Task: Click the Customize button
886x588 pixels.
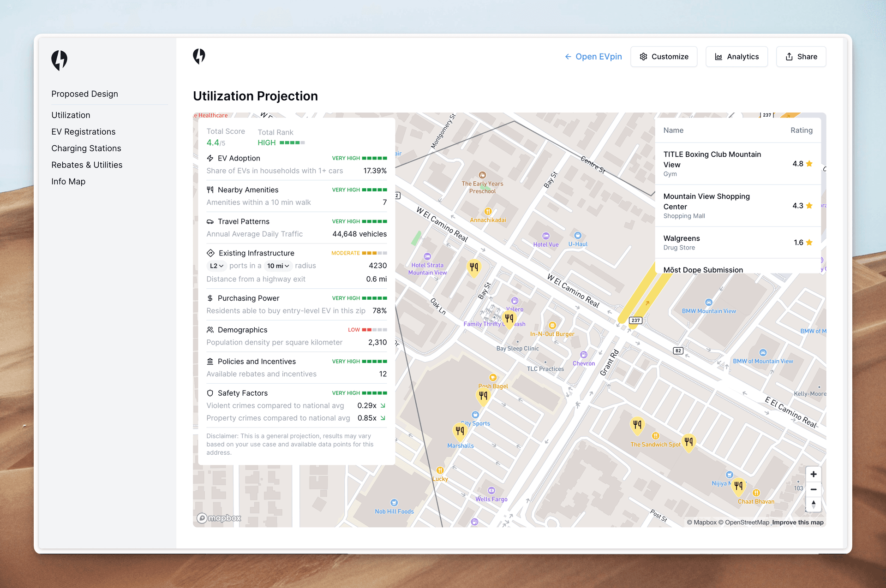Action: coord(664,57)
